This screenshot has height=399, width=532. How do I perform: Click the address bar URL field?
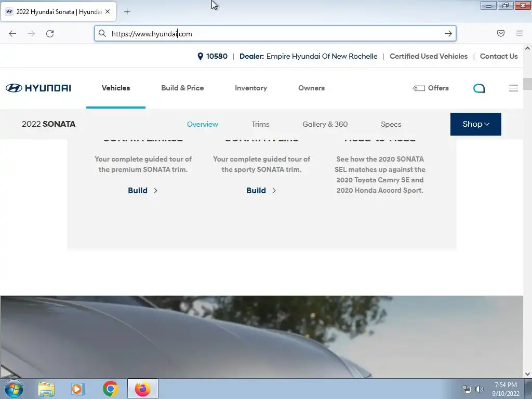point(275,34)
